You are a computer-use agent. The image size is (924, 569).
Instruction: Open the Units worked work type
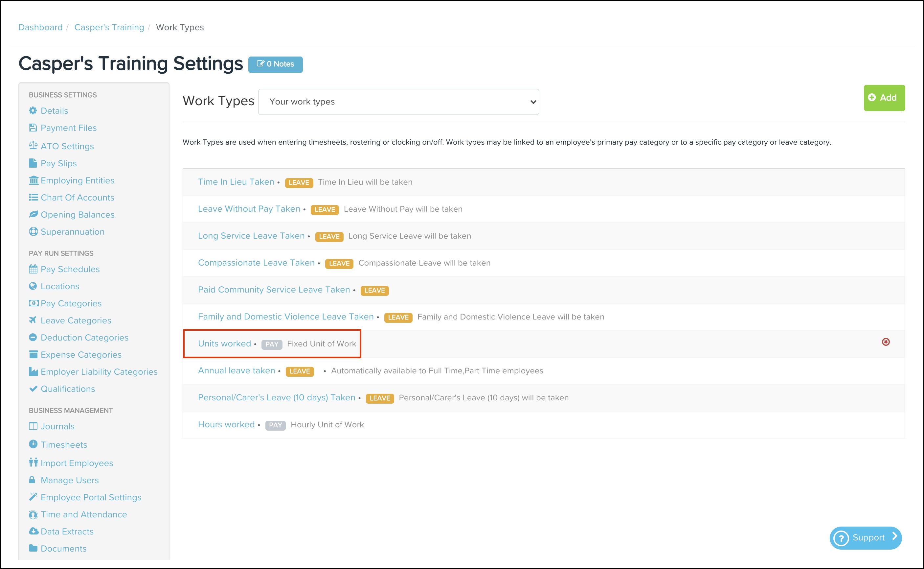point(225,344)
